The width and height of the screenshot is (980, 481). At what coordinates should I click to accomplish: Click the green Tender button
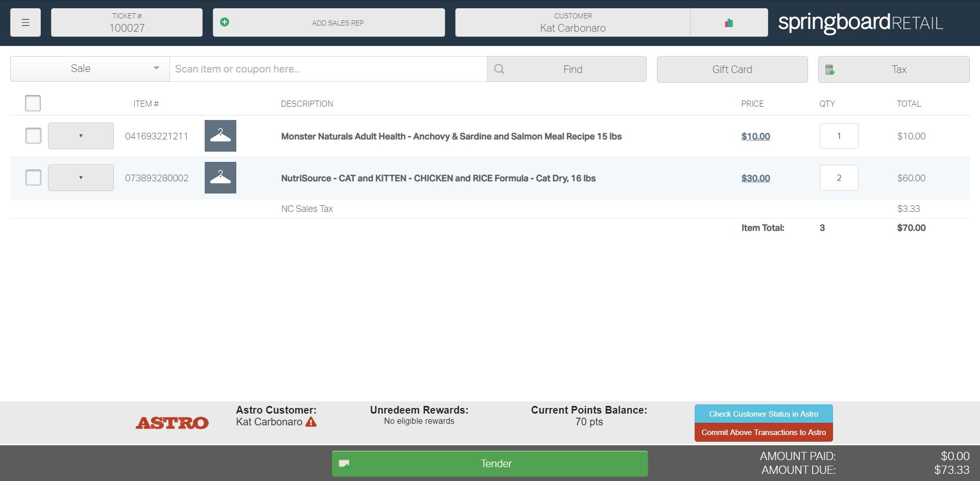tap(490, 464)
